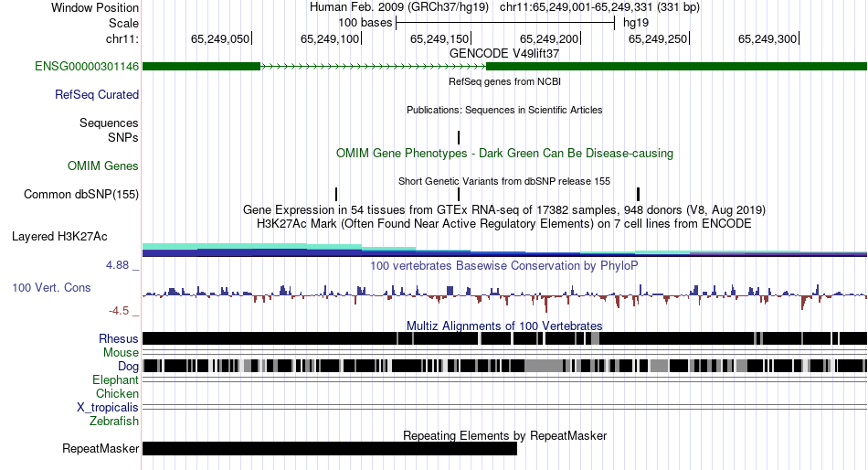Click the PhyloP conservation wiggle graph
Image resolution: width=868 pixels, height=470 pixels.
tap(504, 296)
